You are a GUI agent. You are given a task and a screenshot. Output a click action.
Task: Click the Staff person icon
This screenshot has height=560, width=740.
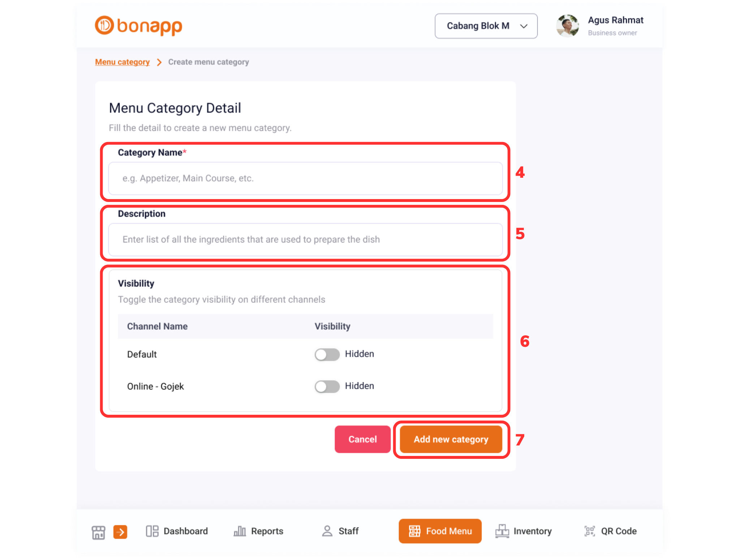[327, 531]
